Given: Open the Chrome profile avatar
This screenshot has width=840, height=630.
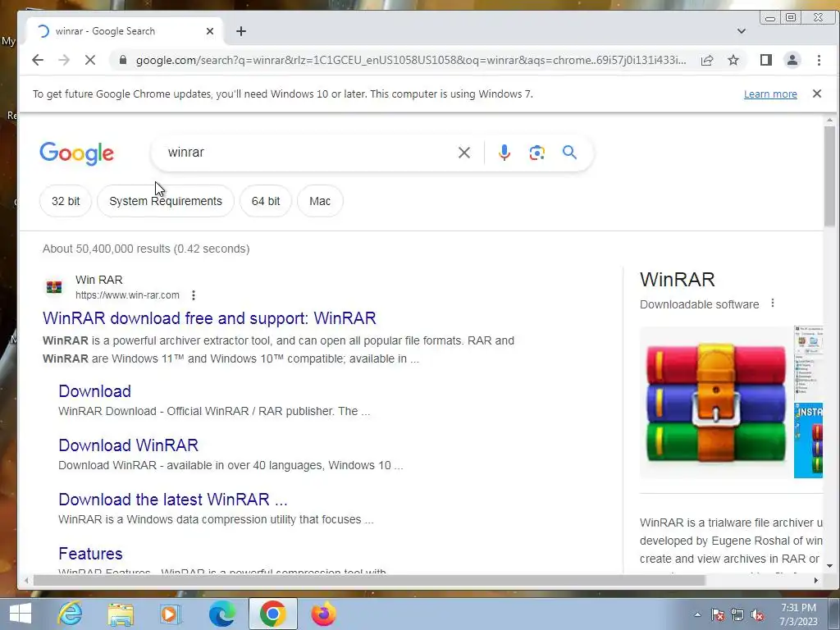Looking at the screenshot, I should click(x=792, y=60).
